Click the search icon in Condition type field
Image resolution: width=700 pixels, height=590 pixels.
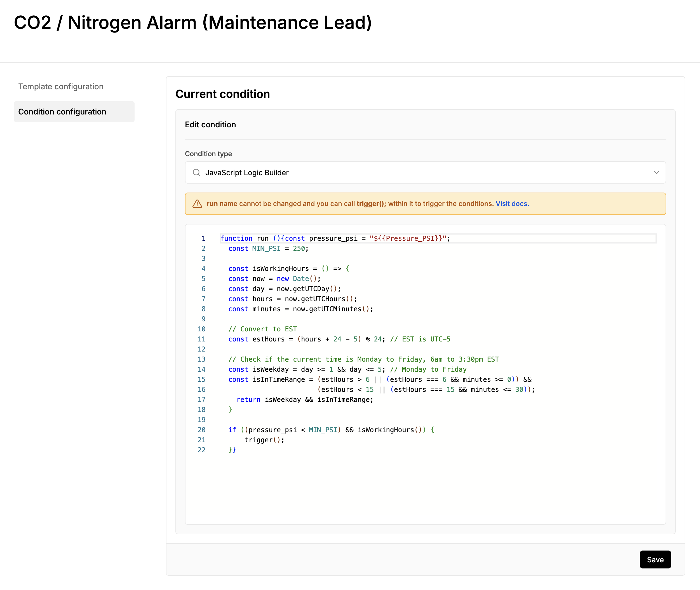pos(197,173)
